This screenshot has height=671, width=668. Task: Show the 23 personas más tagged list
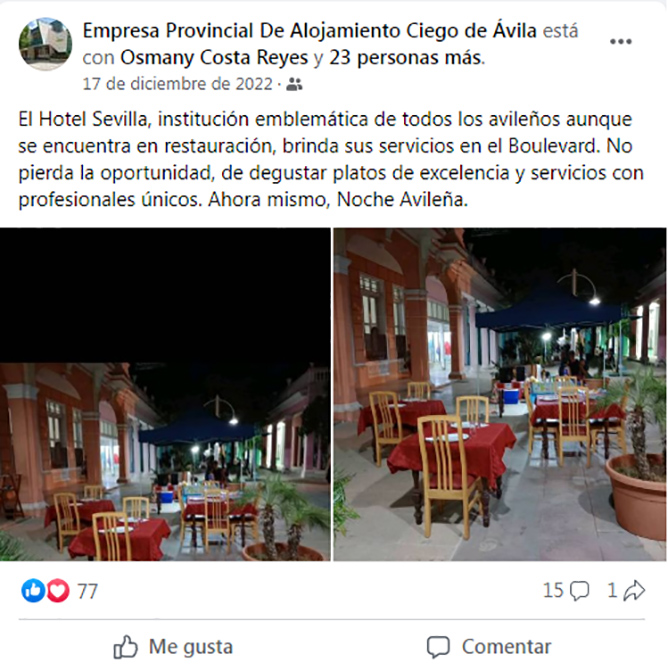[405, 57]
